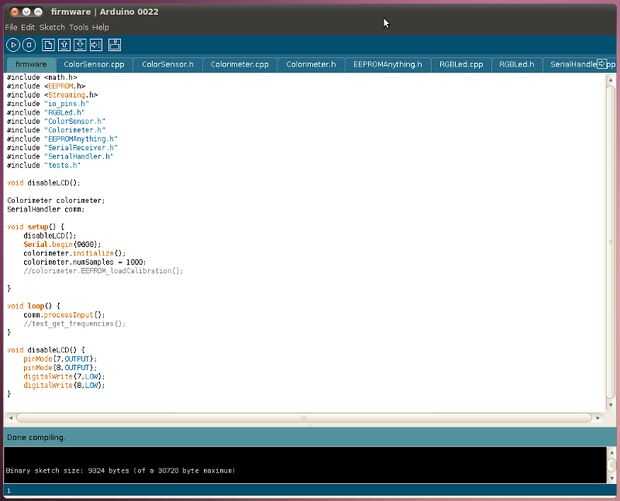Click the console scrollbar down arrow
This screenshot has height=501, width=620.
pyautogui.click(x=611, y=478)
